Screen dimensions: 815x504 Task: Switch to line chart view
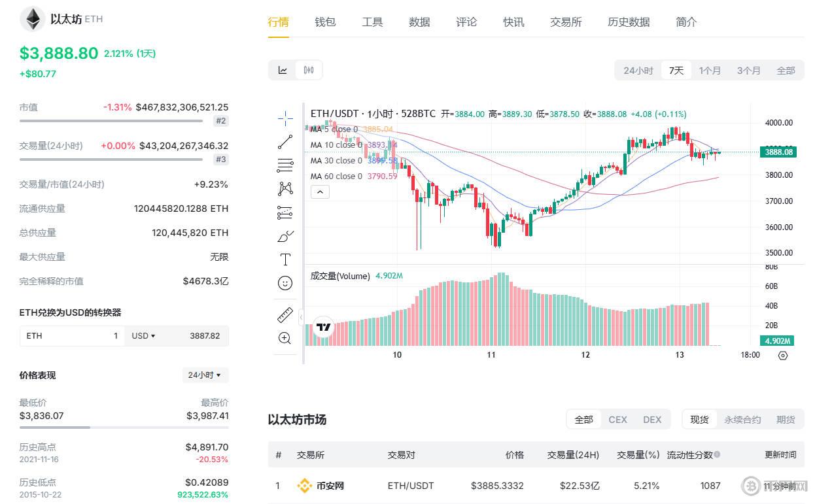pos(283,70)
